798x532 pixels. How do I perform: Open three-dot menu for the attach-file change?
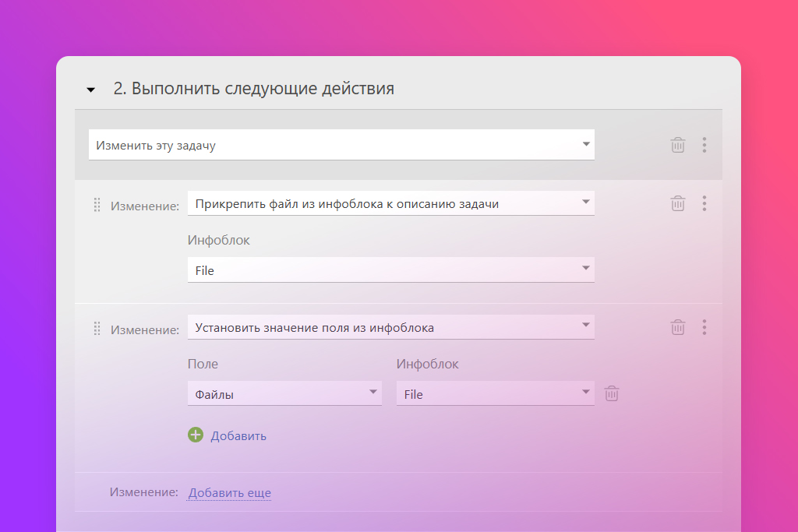(x=704, y=203)
